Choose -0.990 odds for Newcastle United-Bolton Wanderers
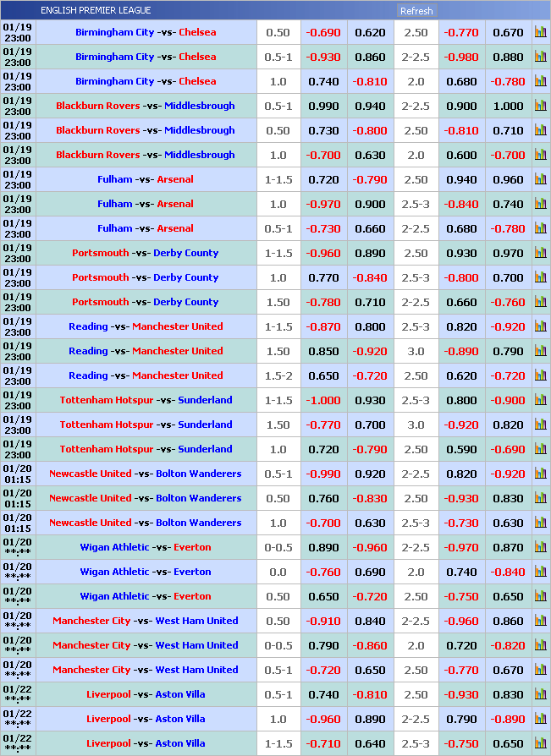The width and height of the screenshot is (551, 756). (322, 474)
